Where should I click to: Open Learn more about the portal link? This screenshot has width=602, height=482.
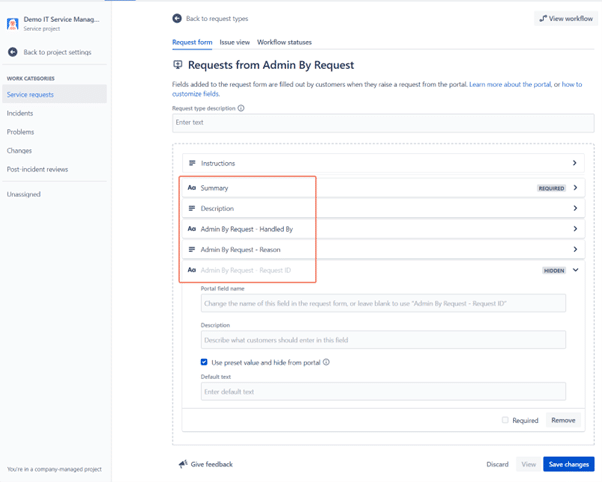tap(510, 84)
